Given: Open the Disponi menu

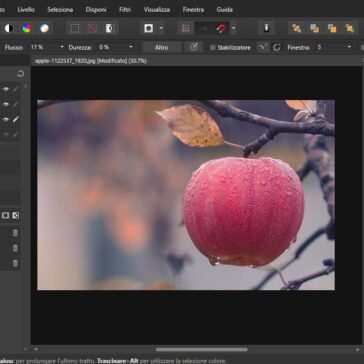Looking at the screenshot, I should [96, 10].
